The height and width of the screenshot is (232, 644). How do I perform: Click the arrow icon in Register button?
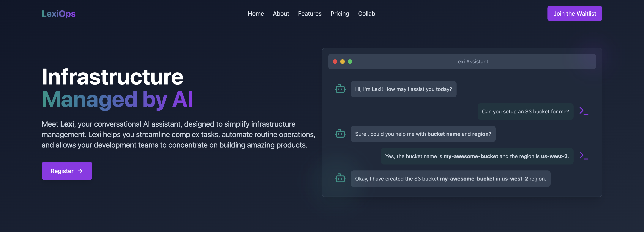[x=80, y=171]
